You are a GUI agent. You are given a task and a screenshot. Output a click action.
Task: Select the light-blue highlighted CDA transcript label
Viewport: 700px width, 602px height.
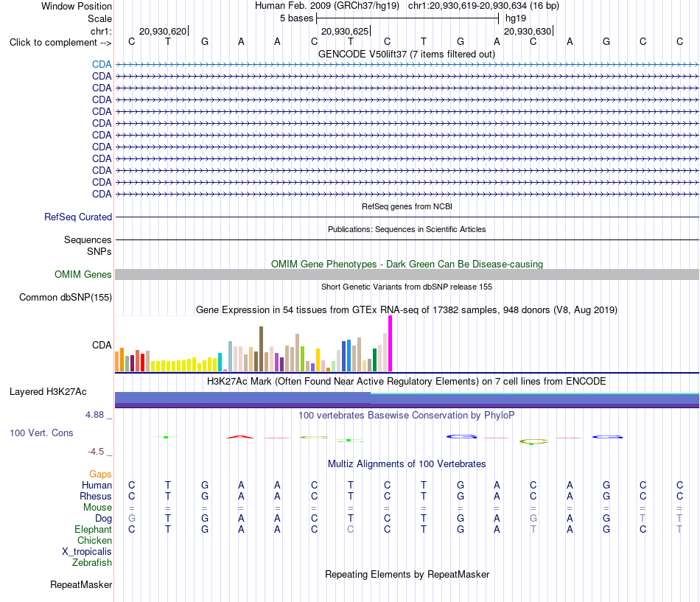coord(102,64)
